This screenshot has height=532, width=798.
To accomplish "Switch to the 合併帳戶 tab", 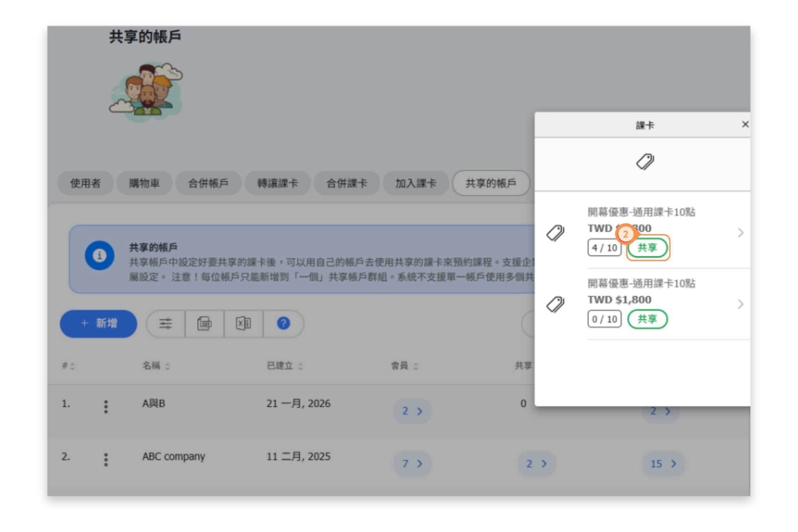I will [x=208, y=183].
